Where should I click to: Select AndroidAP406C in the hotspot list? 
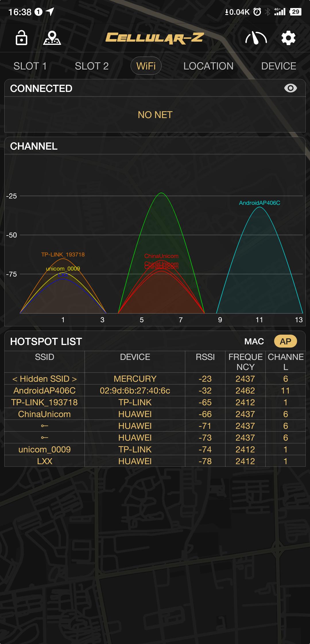point(44,391)
